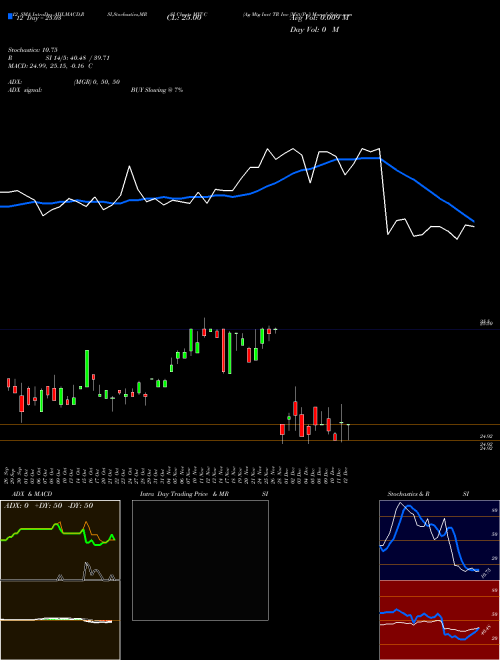
Task: Click the 'MACD: 24.99, 25.15, -0.16 C' readout
Action: (51, 66)
